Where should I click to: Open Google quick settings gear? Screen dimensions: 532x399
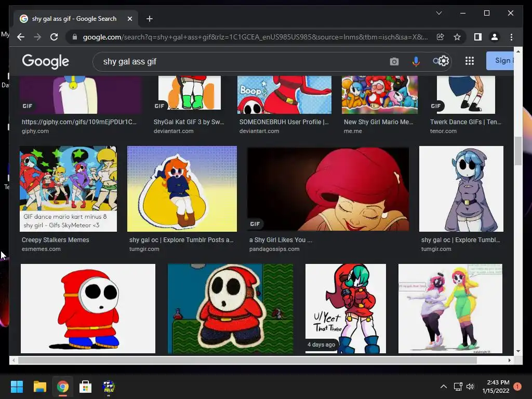(x=444, y=61)
